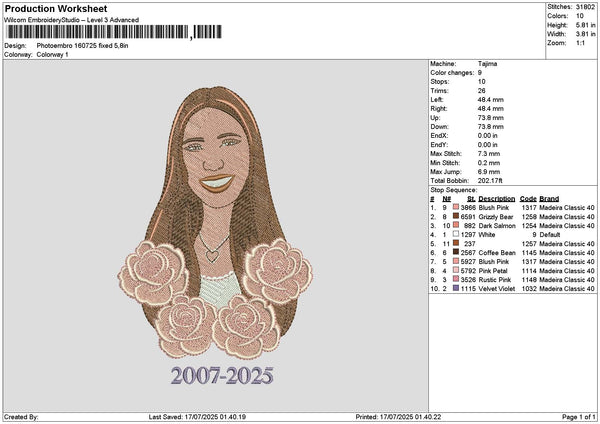The height and width of the screenshot is (424, 600).
Task: Select the "Rustic Pink" description
Action: pos(495,280)
